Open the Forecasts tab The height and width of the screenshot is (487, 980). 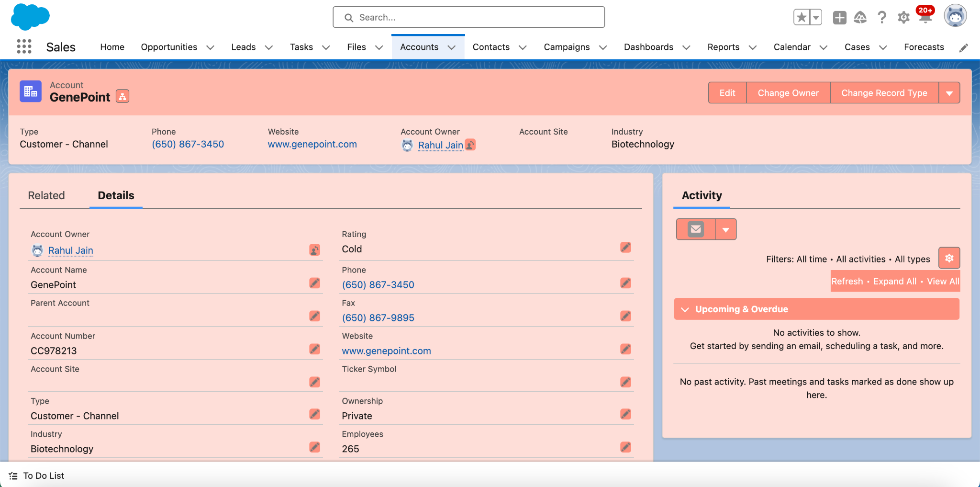pos(924,47)
